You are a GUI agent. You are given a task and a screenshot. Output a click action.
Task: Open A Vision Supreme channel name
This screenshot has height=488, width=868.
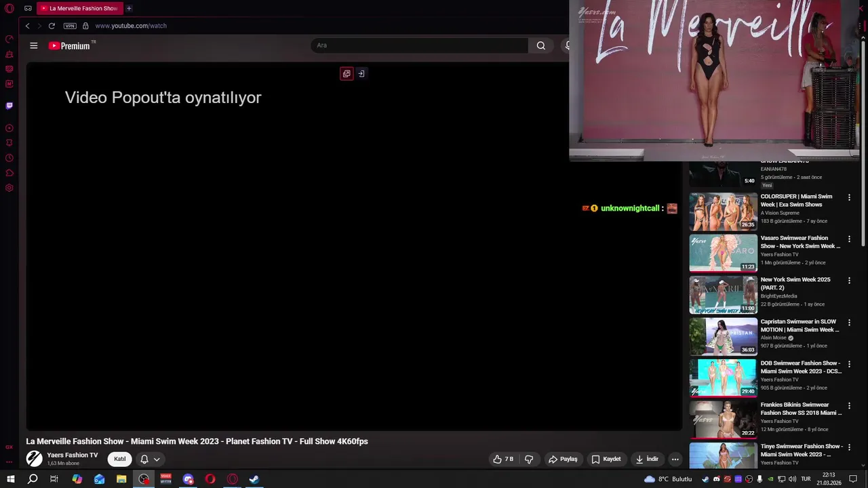tap(780, 213)
